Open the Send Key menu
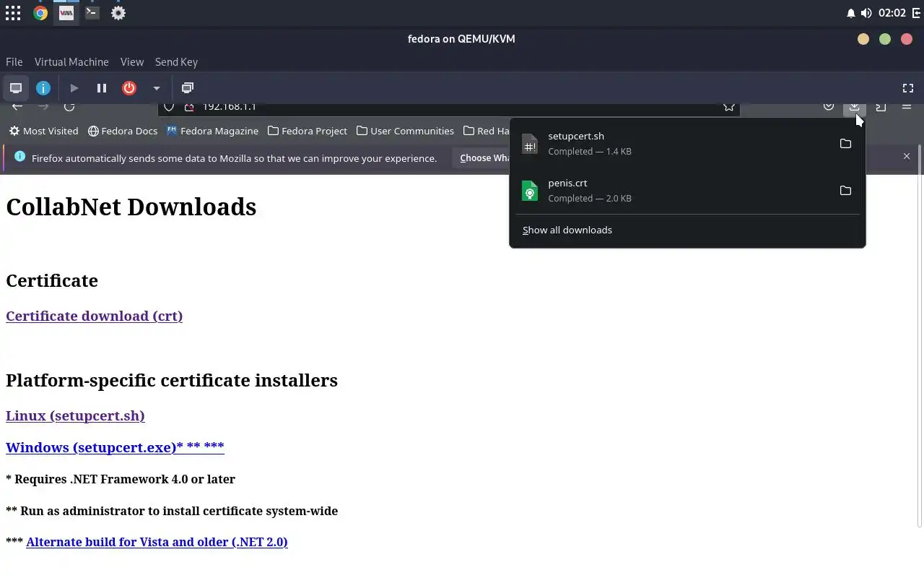Image resolution: width=924 pixels, height=578 pixels. 176,62
